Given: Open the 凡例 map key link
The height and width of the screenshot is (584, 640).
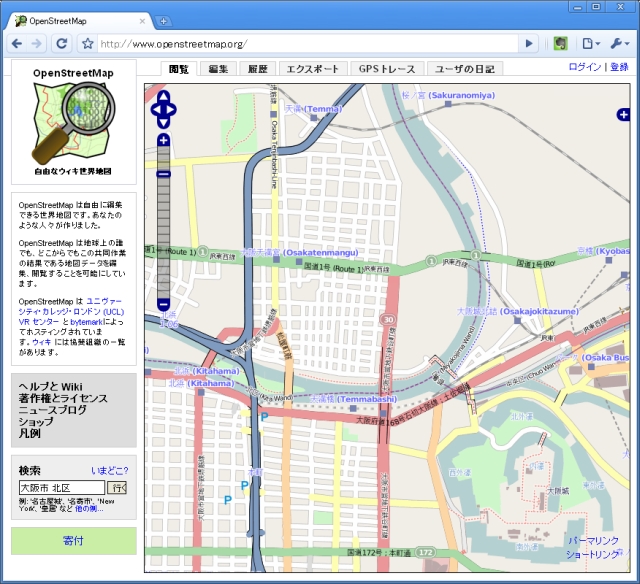Looking at the screenshot, I should click(x=29, y=433).
